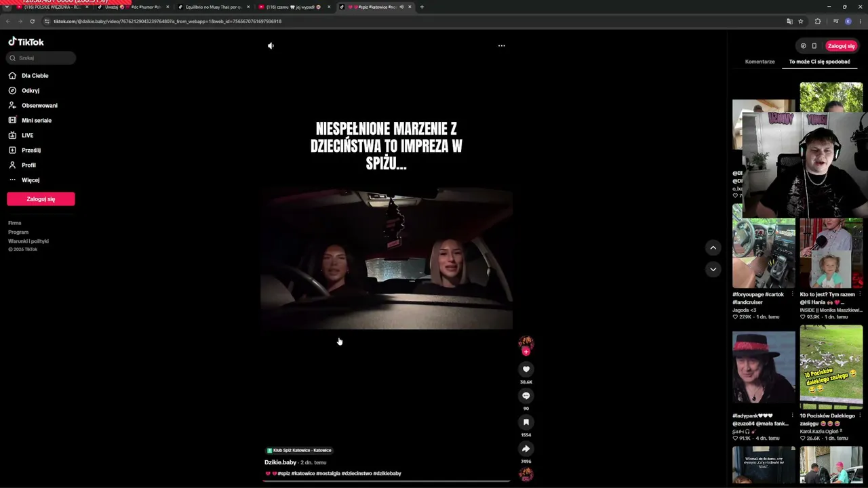Open the #ladypank video thumbnail
The width and height of the screenshot is (868, 488).
[x=764, y=367]
